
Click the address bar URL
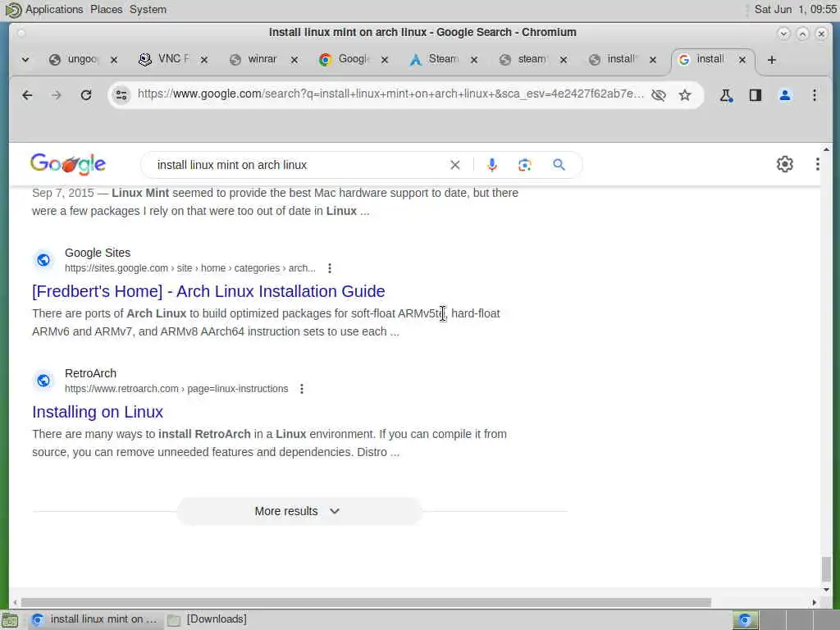390,94
